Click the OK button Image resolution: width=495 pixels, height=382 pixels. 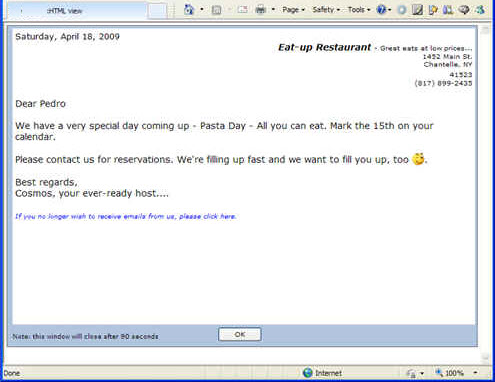(240, 334)
